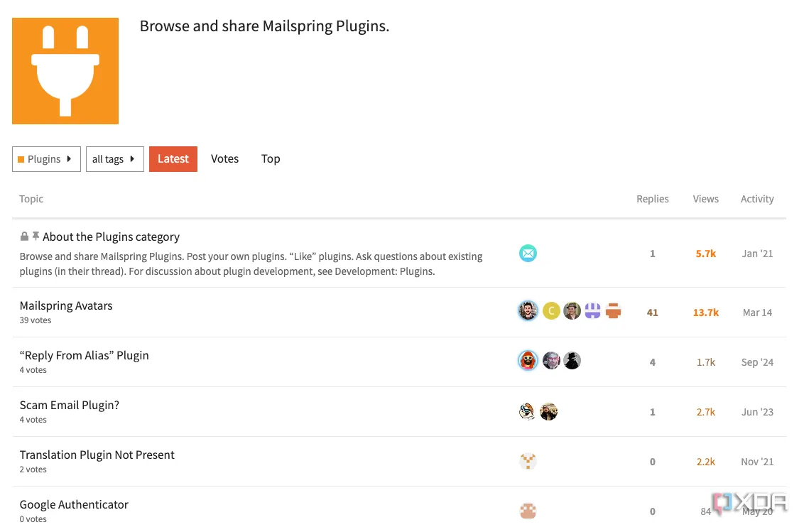Click dark silhouette avatar in Reply From Alias row
The height and width of the screenshot is (532, 804).
(572, 360)
